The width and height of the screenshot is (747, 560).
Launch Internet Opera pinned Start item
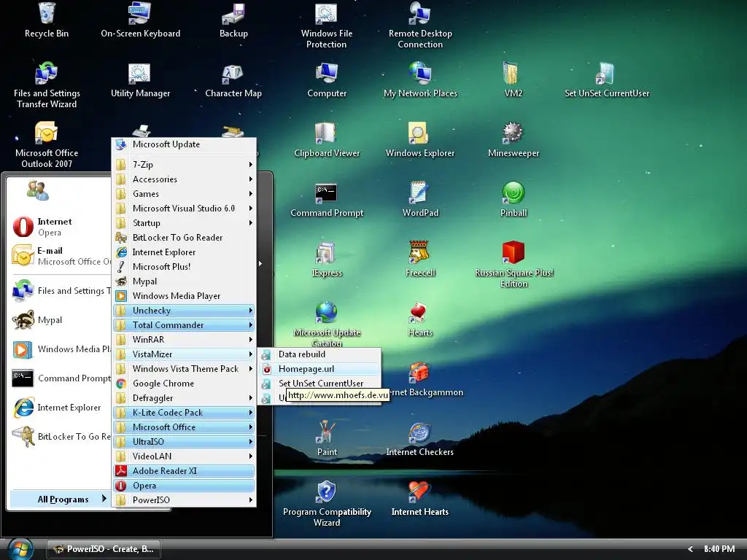coord(61,227)
